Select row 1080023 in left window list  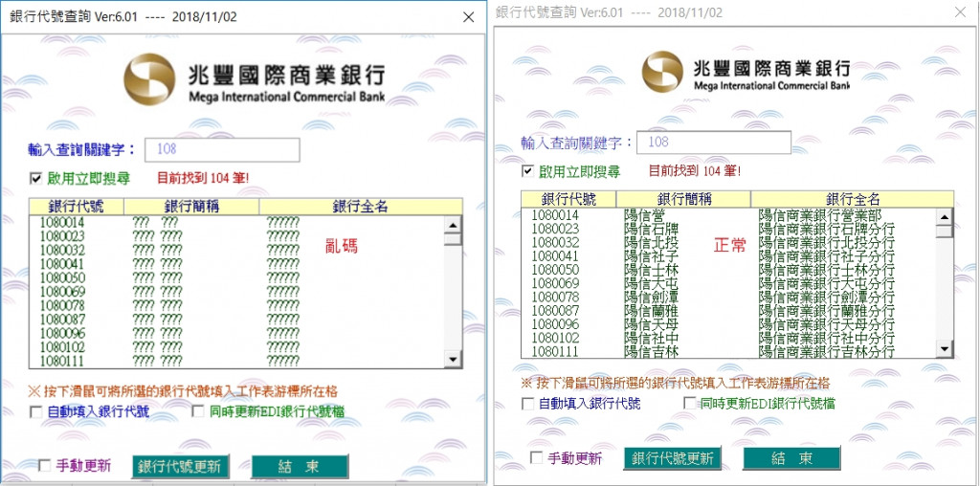(x=237, y=236)
